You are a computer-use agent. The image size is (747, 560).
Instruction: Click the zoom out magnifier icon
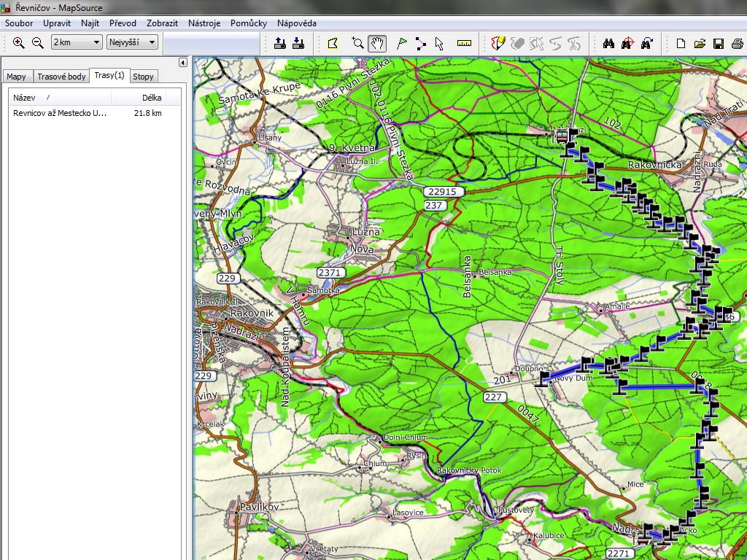pos(38,43)
